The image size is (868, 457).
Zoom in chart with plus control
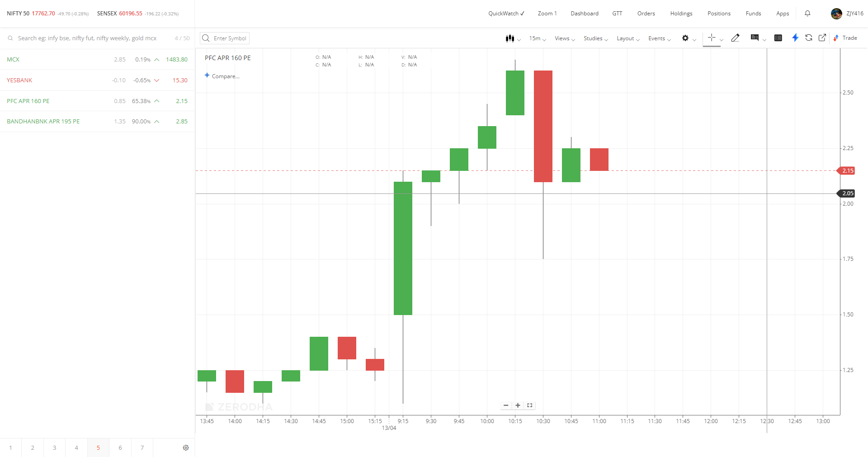click(518, 405)
